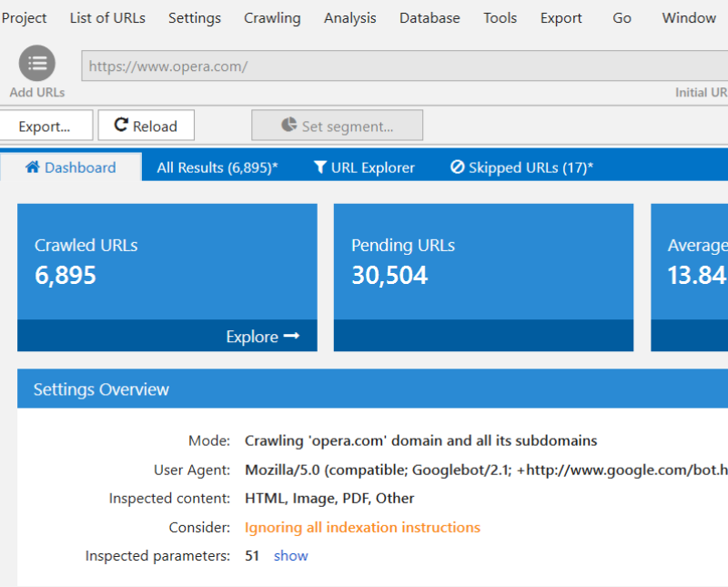Open the Database menu
This screenshot has height=587, width=728.
point(430,18)
